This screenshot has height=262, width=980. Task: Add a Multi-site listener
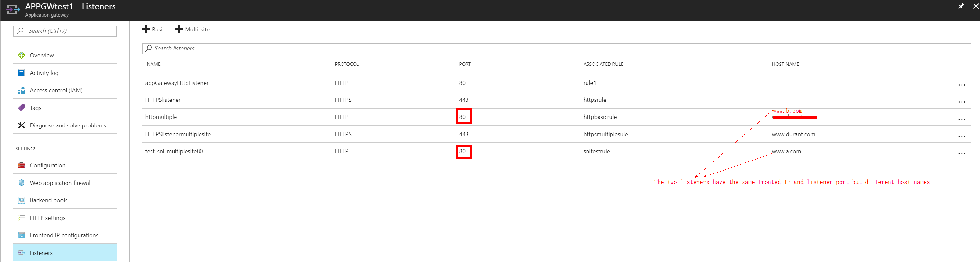pyautogui.click(x=192, y=29)
